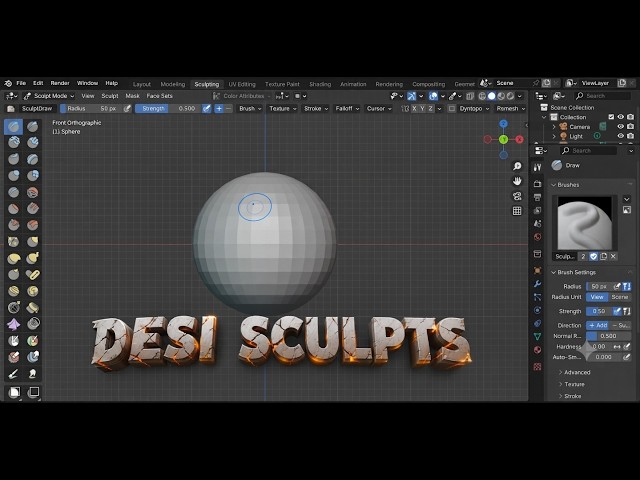
Task: Open the Falloff dropdown in header
Action: [x=347, y=109]
